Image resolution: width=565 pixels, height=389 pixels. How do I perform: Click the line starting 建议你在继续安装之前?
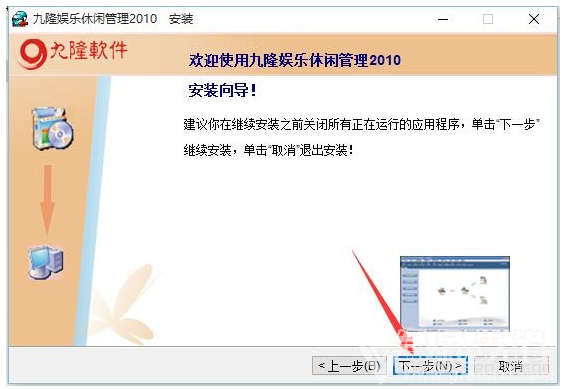click(x=361, y=125)
